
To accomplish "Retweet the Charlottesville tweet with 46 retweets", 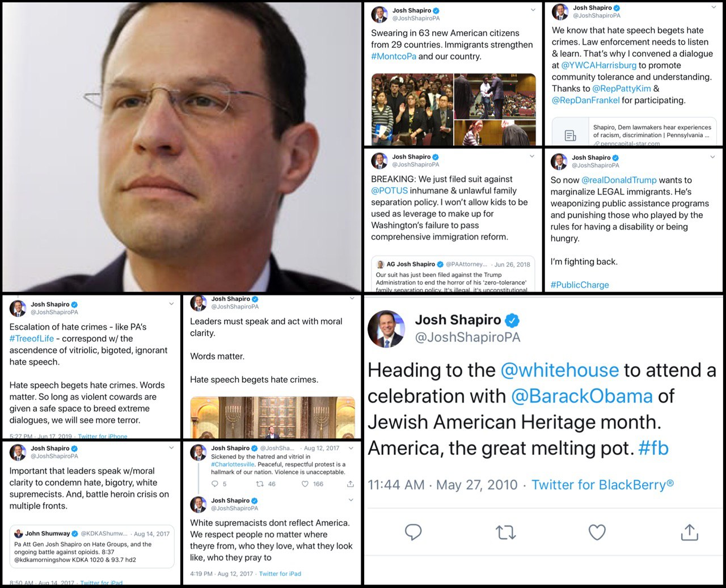I will pyautogui.click(x=260, y=484).
